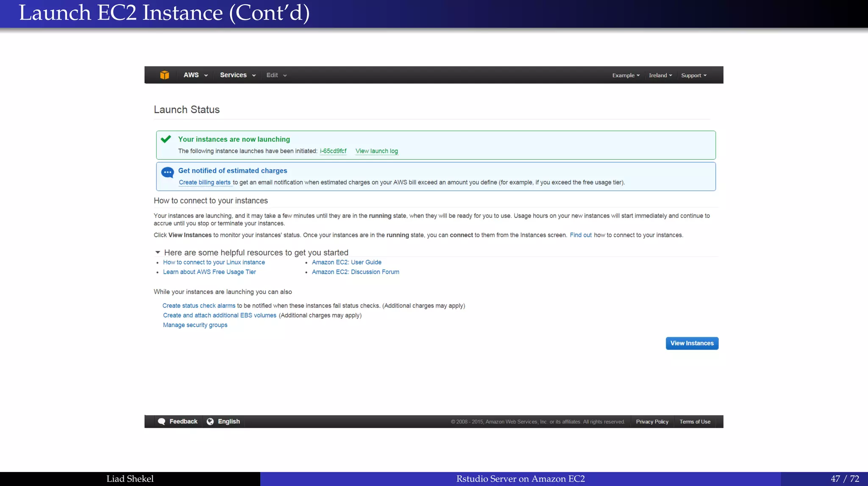Click Find out how to connect link

581,235
